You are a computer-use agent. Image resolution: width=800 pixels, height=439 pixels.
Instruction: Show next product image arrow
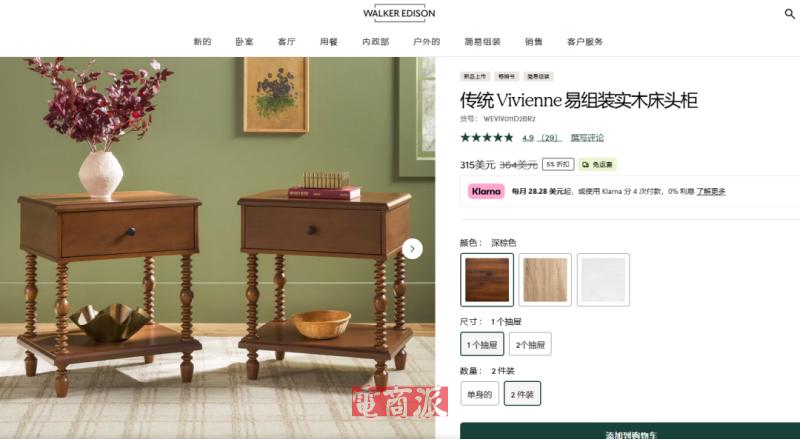coord(412,249)
